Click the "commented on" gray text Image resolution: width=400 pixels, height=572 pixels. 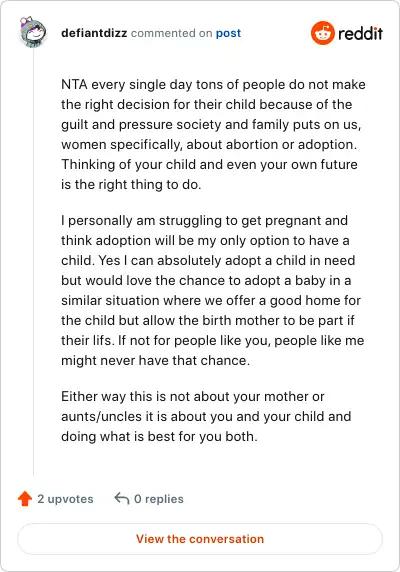(171, 33)
